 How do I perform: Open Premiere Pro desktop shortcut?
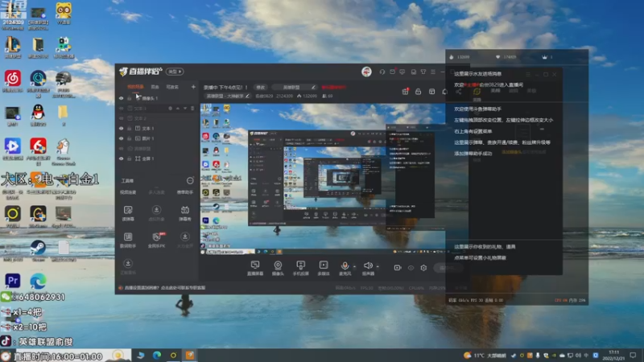click(12, 281)
